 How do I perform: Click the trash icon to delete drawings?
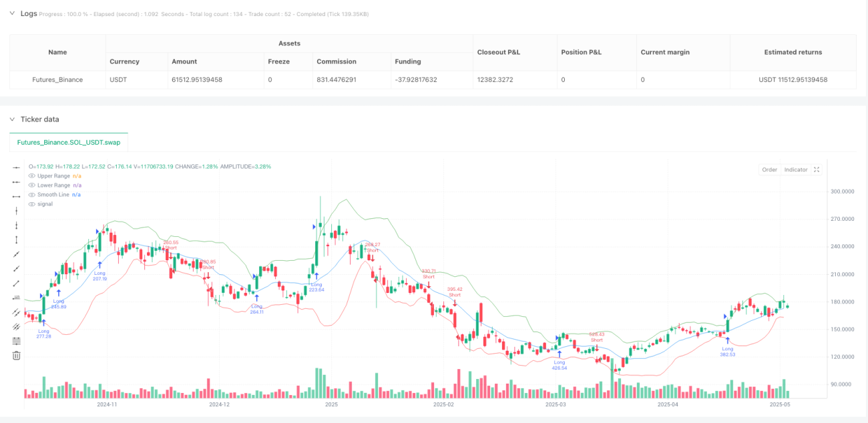click(17, 356)
